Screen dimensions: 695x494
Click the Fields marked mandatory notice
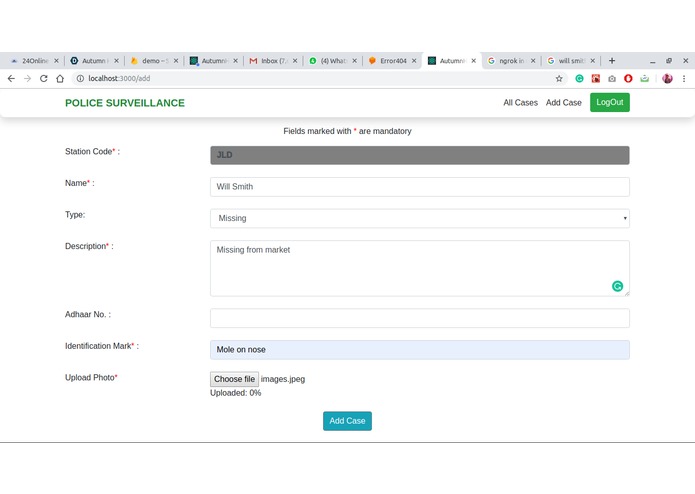tap(347, 131)
